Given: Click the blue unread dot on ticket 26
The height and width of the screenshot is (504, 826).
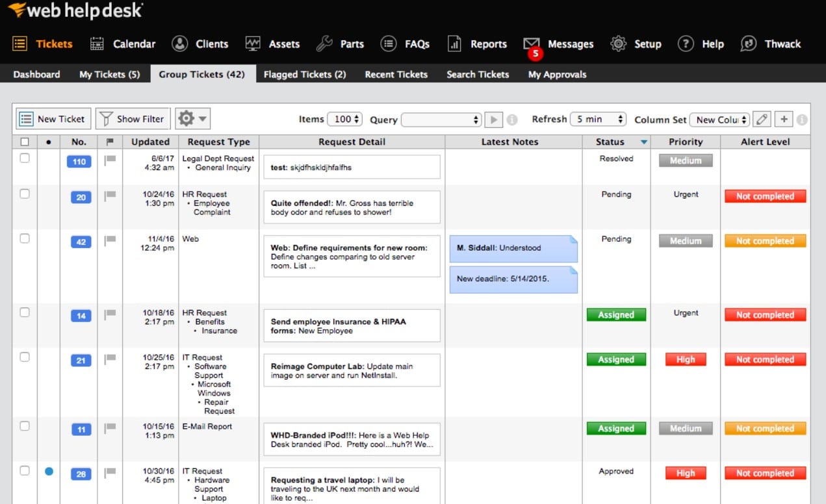Looking at the screenshot, I should 49,472.
